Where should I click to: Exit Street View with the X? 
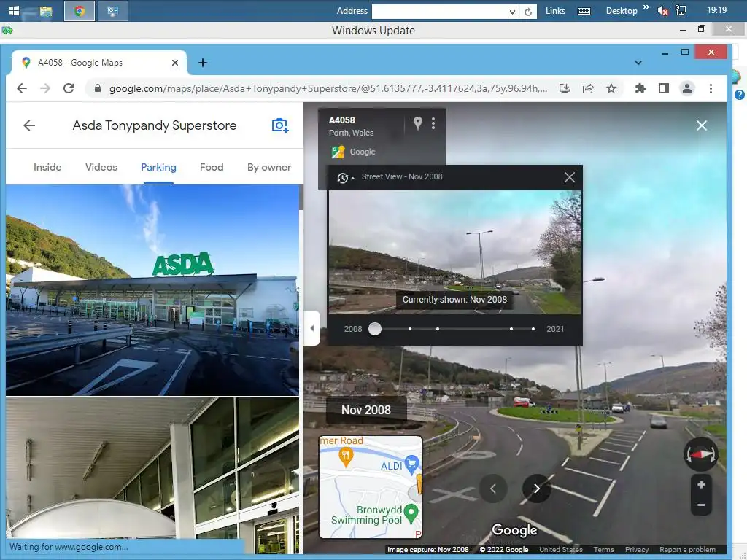(x=701, y=125)
